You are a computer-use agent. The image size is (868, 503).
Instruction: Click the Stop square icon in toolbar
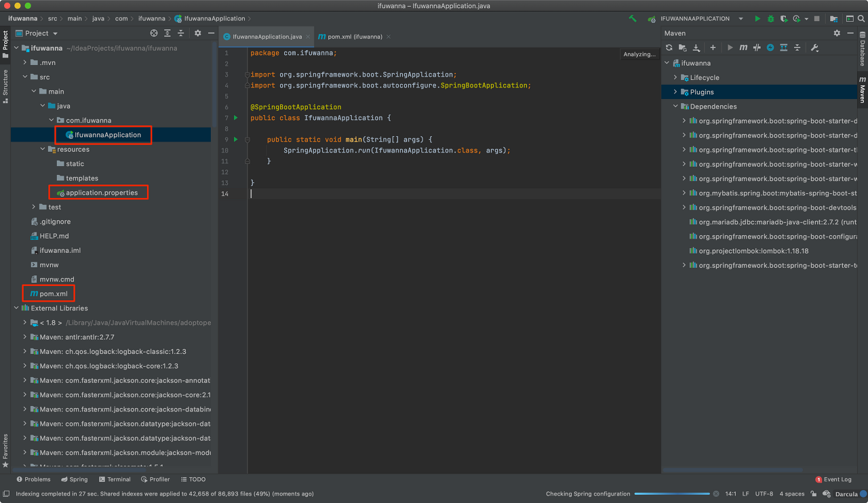tap(816, 19)
